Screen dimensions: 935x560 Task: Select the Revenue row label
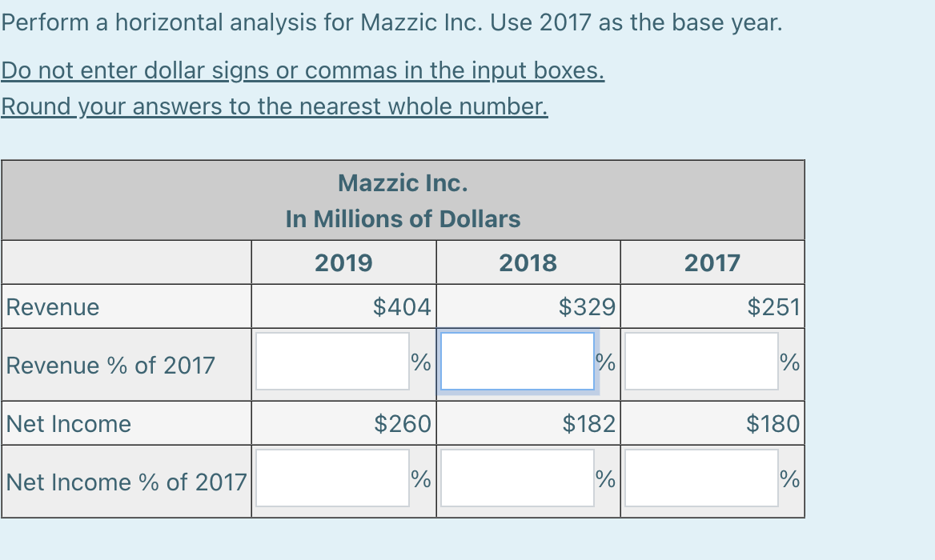click(x=52, y=306)
